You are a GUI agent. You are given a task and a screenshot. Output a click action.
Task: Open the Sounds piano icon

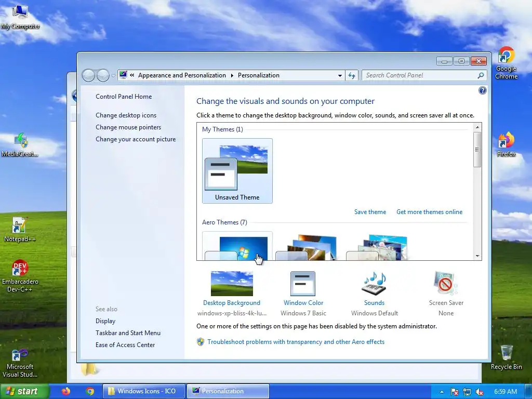coord(374,284)
